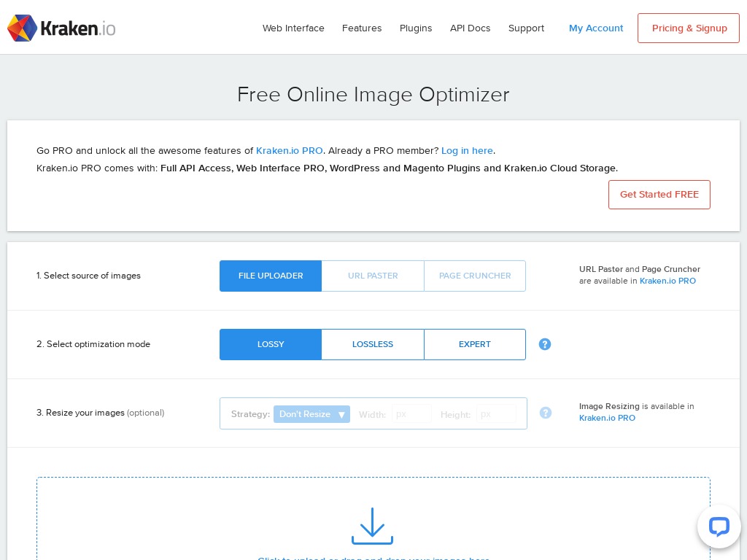Image resolution: width=747 pixels, height=560 pixels.
Task: Open API Docs in the navigation
Action: [471, 28]
